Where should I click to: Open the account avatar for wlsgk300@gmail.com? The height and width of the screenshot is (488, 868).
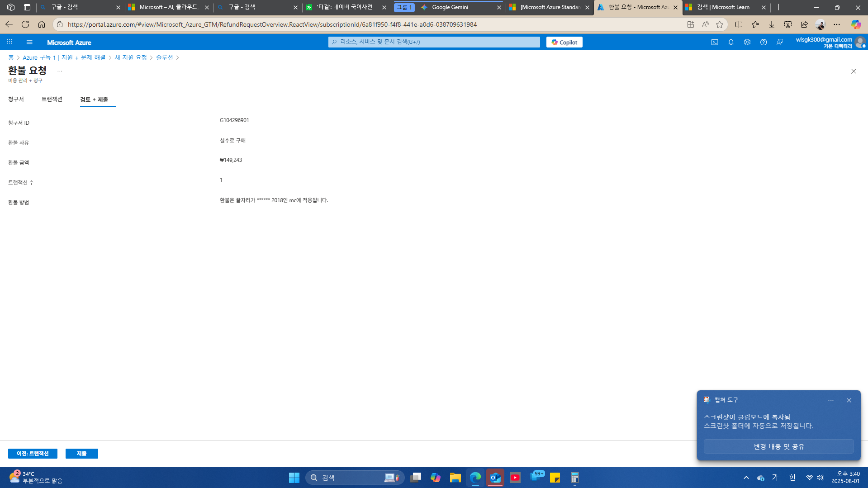pyautogui.click(x=860, y=42)
